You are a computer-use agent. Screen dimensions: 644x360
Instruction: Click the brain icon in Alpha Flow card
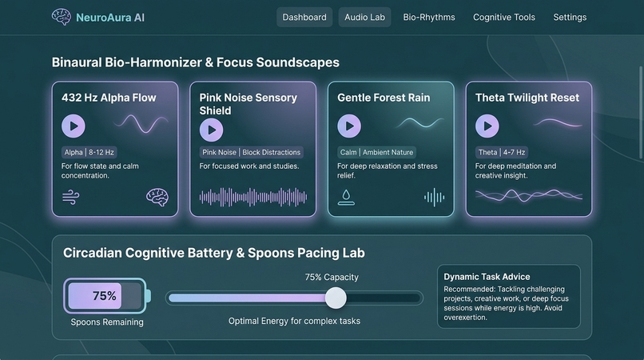pyautogui.click(x=157, y=197)
